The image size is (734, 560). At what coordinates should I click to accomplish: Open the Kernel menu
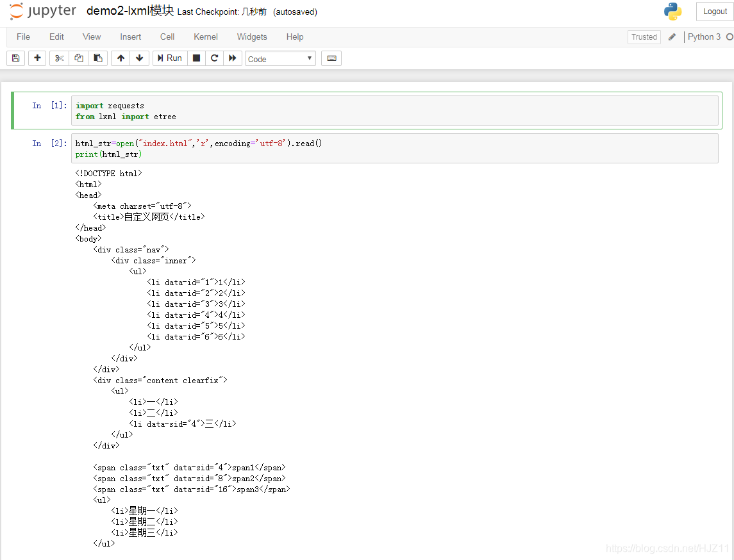pyautogui.click(x=206, y=37)
